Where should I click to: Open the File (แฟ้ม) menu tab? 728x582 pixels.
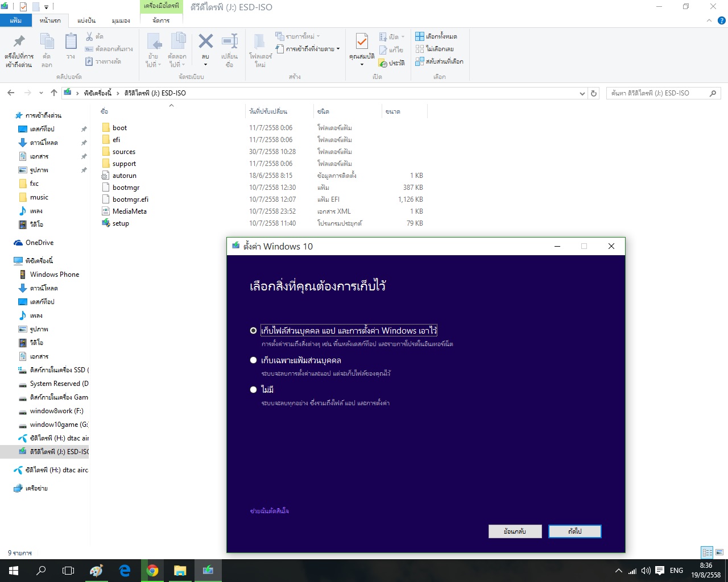(x=16, y=20)
